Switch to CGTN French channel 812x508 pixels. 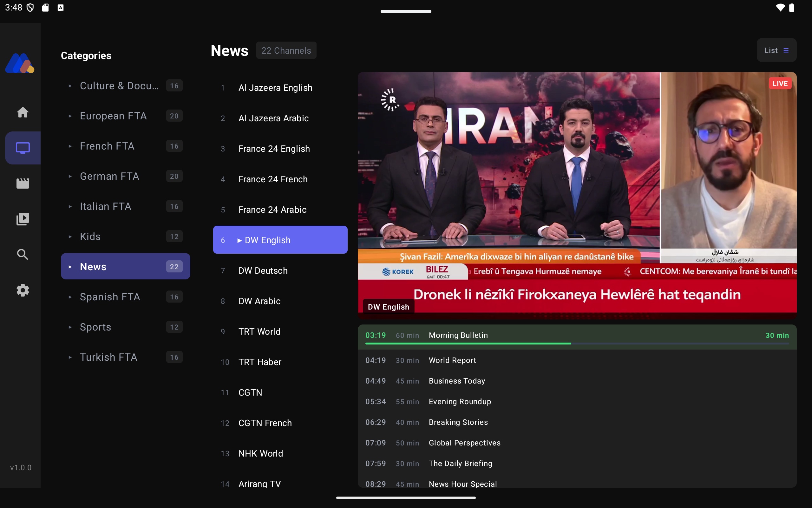(280, 423)
